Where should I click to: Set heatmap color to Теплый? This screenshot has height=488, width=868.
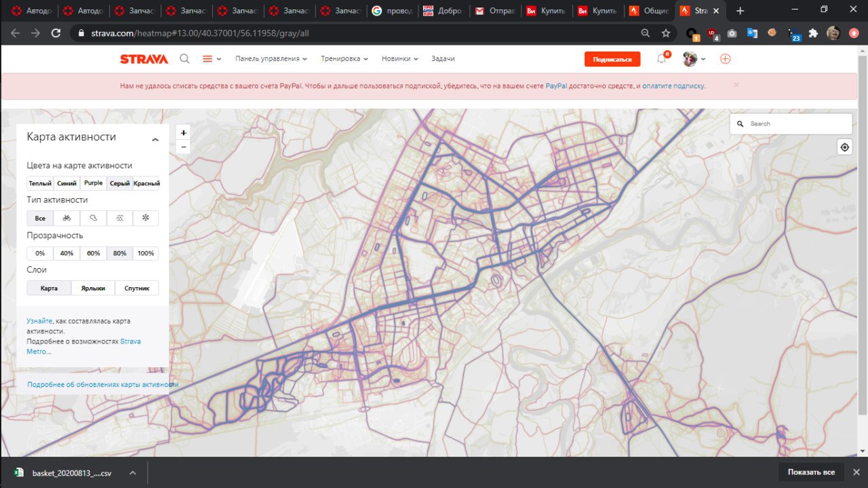click(x=40, y=183)
